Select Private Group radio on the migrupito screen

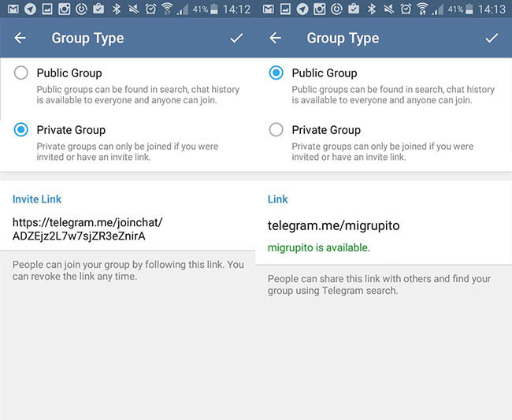[x=276, y=130]
